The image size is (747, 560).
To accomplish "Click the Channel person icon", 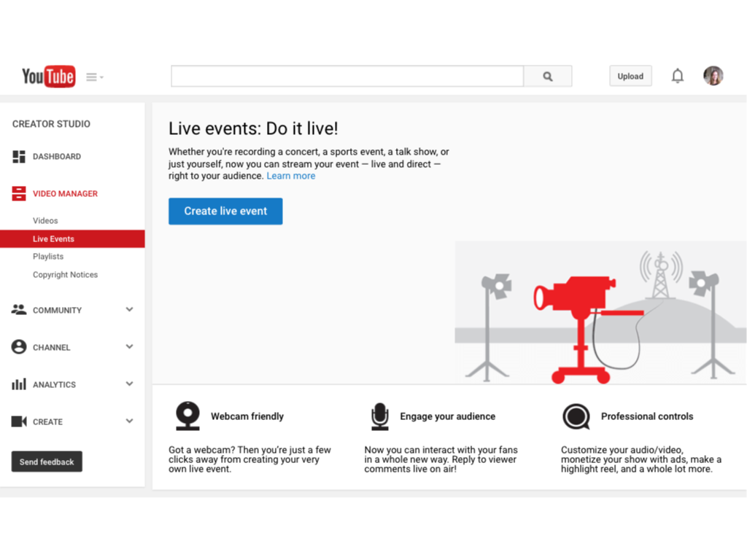I will click(x=19, y=347).
